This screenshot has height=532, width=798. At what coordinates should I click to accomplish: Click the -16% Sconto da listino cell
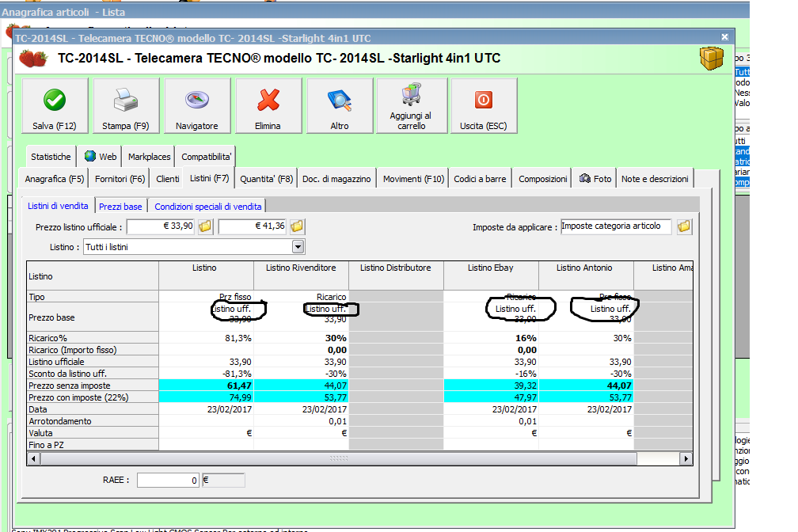491,374
